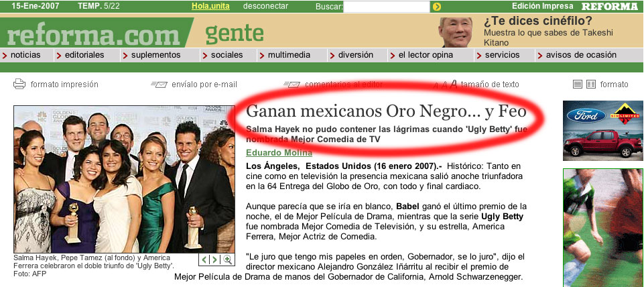The width and height of the screenshot is (644, 287).
Task: Open avisos de ocasión section
Action: click(580, 55)
